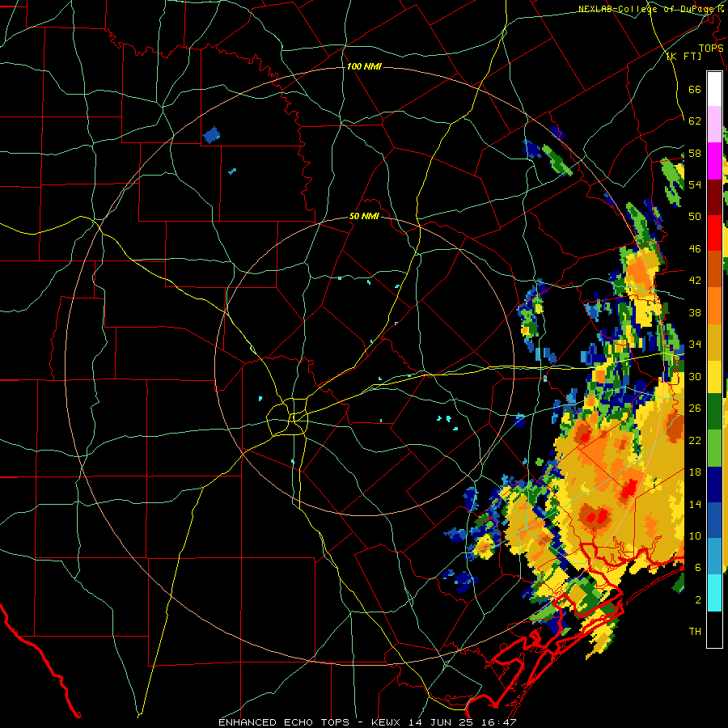This screenshot has width=728, height=728.
Task: Click the 6 legend value
Action: (x=698, y=568)
